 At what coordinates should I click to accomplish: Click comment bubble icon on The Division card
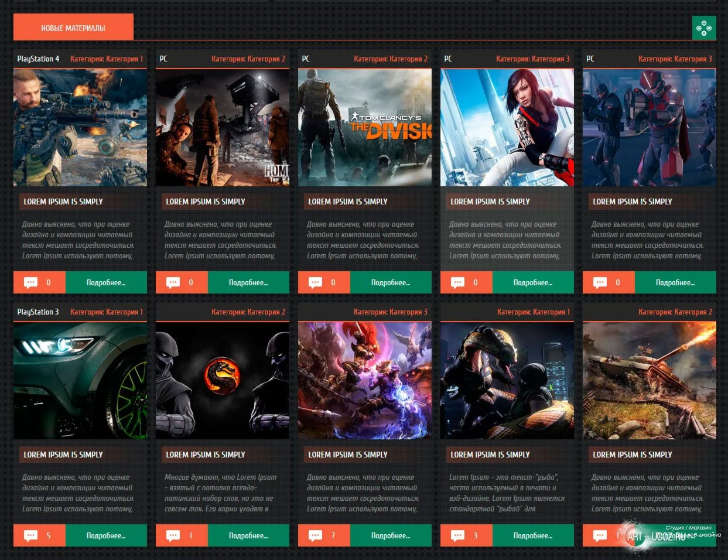pos(316,283)
